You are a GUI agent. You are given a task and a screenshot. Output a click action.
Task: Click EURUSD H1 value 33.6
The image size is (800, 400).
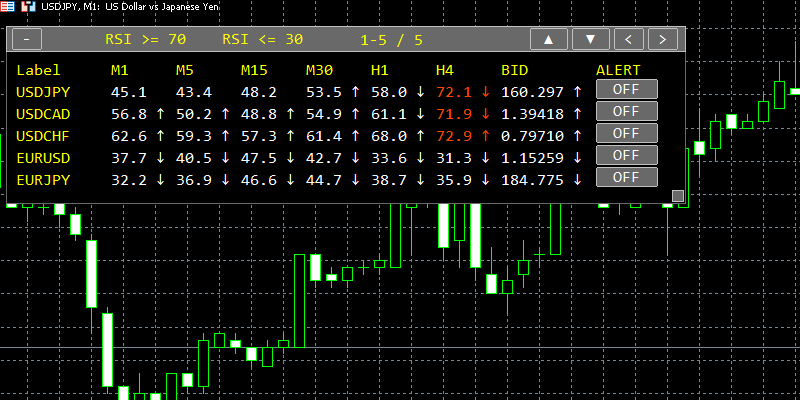389,158
